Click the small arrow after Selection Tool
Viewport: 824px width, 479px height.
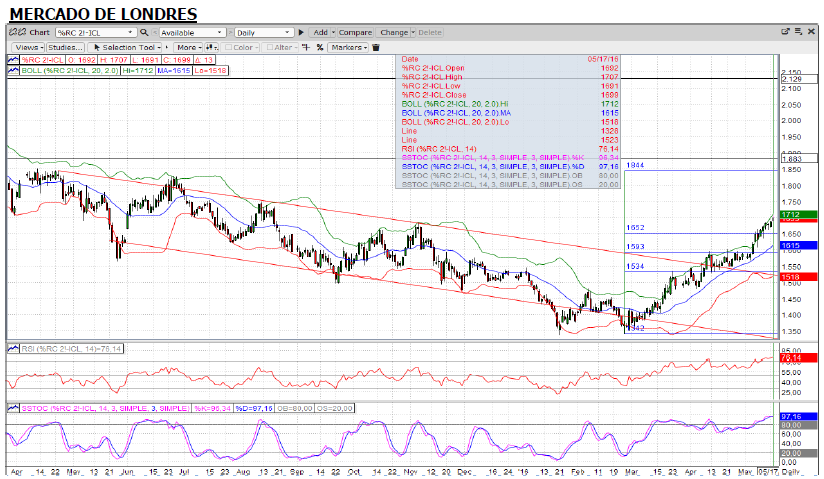tap(167, 47)
